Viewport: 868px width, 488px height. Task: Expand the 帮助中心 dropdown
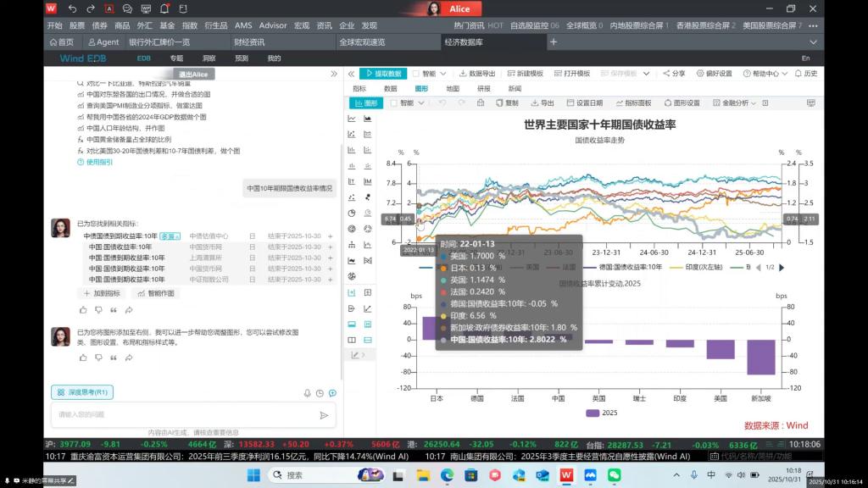[765, 74]
